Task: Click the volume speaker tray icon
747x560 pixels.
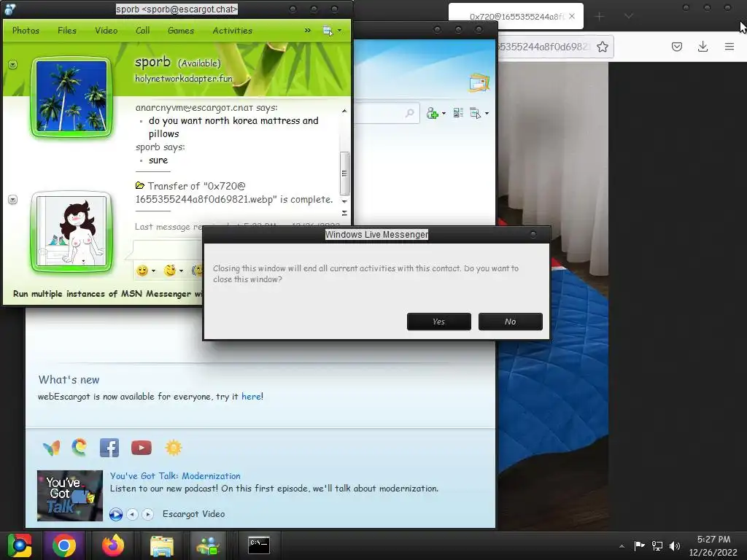Action: point(675,546)
